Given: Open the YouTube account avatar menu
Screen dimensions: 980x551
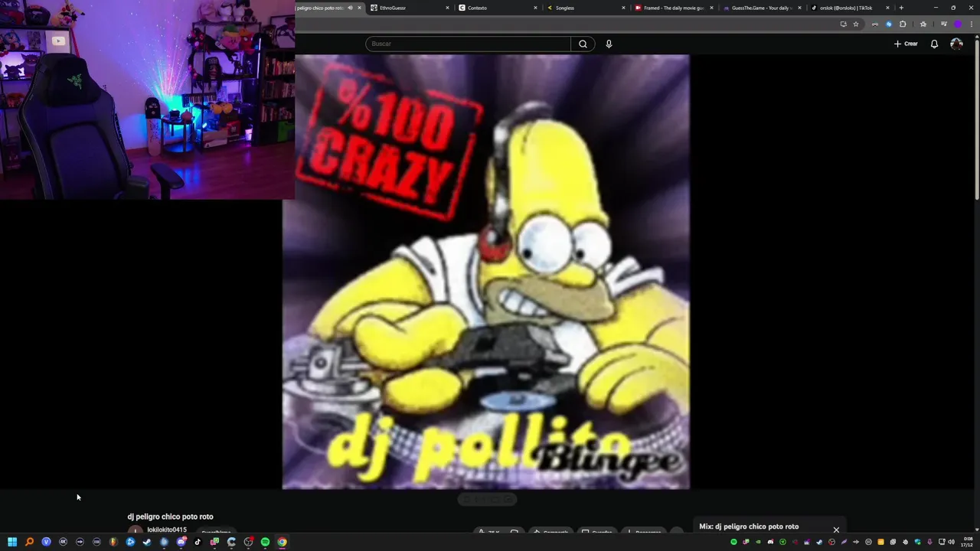Looking at the screenshot, I should (956, 44).
